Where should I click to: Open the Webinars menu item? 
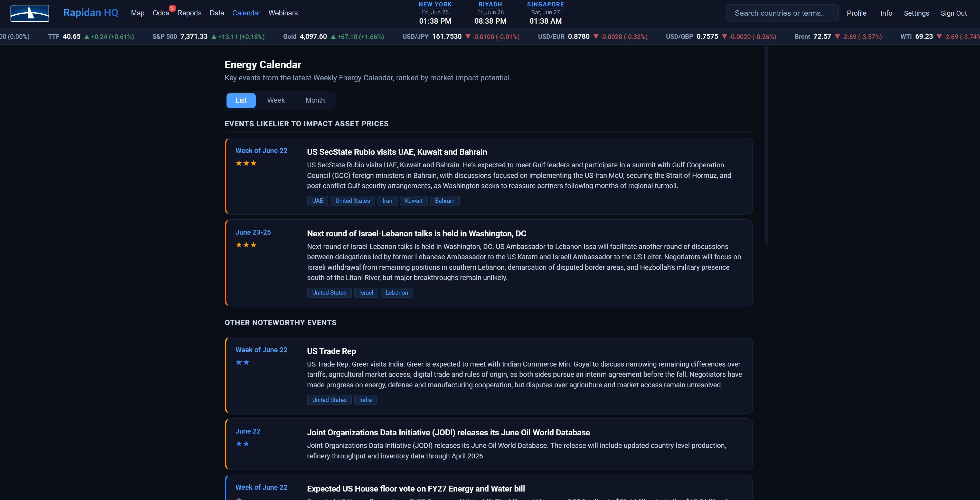(x=283, y=13)
